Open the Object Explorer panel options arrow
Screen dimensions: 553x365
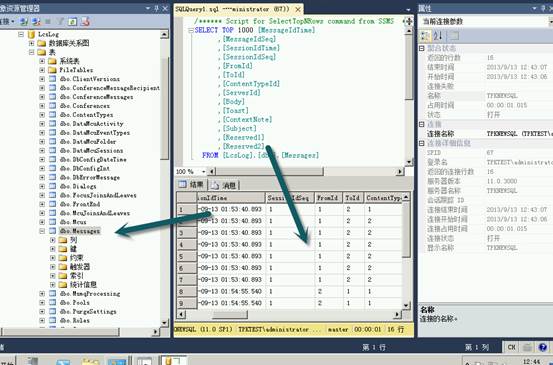(148, 8)
